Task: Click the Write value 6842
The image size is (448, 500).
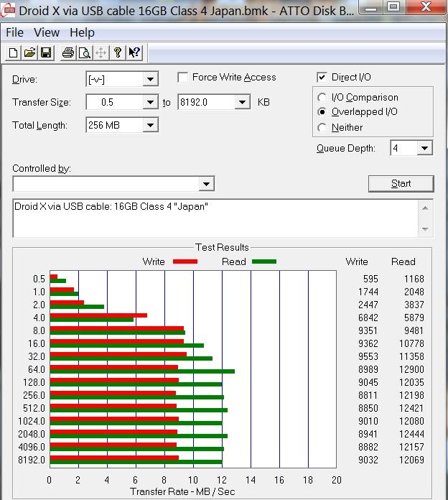Action: tap(368, 318)
